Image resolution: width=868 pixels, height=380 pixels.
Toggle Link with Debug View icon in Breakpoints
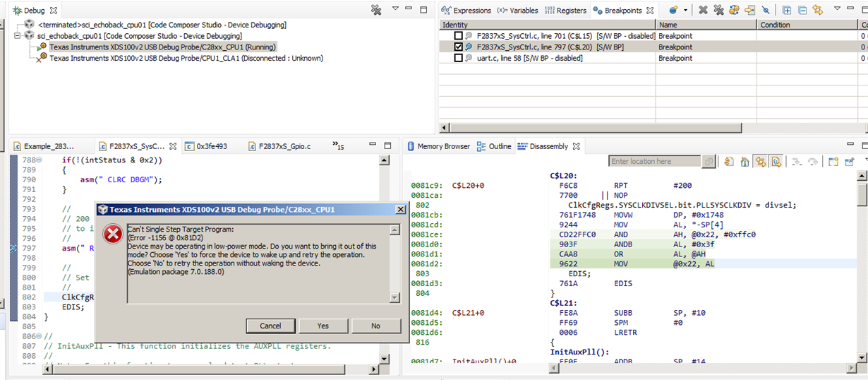tap(818, 10)
